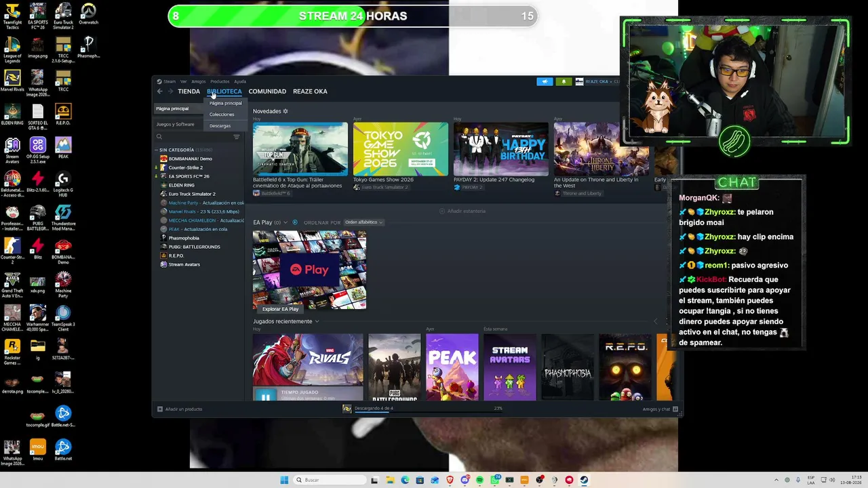Open Spotify from the taskbar
Viewport: 868px width, 488px height.
point(479,480)
